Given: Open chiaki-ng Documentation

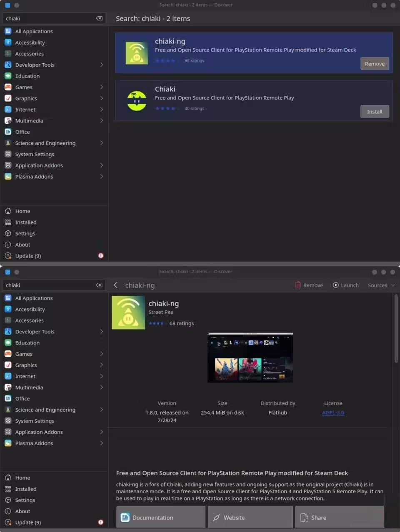Looking at the screenshot, I should [160, 517].
